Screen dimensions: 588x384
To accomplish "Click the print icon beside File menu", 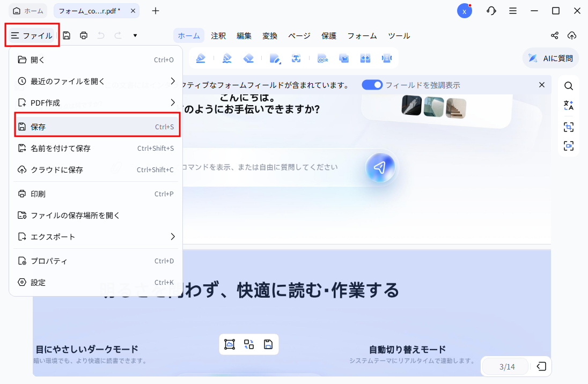I will tap(84, 35).
